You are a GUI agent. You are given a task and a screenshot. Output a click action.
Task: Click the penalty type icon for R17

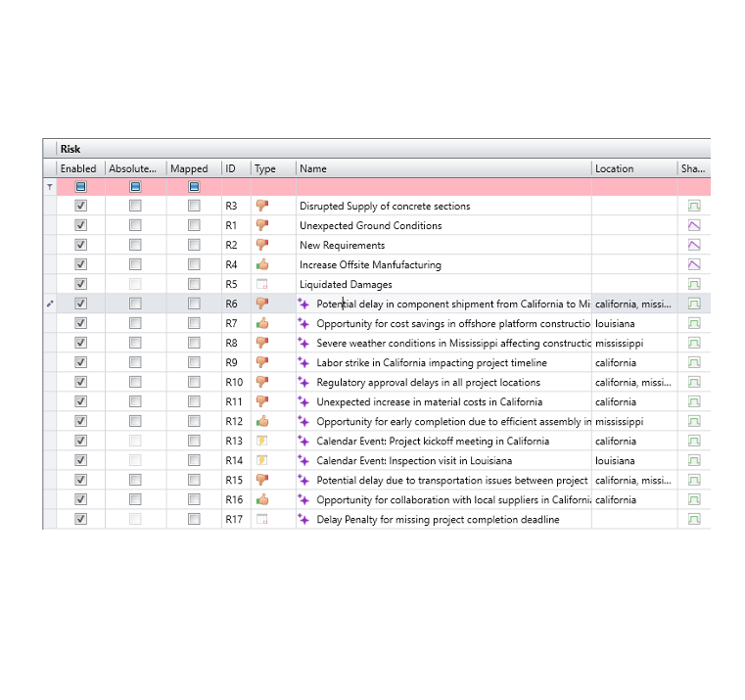pos(261,519)
